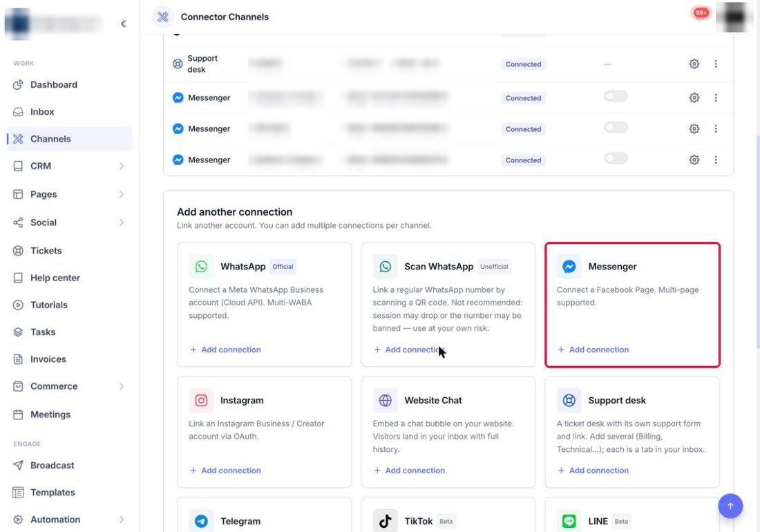
Task: Click the Official badge next to WhatsApp
Action: 283,267
